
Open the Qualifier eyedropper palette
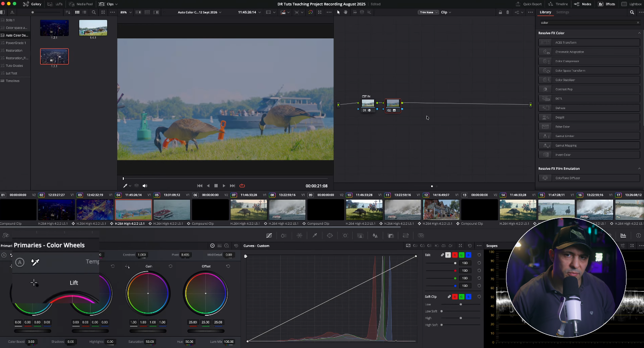pyautogui.click(x=314, y=236)
